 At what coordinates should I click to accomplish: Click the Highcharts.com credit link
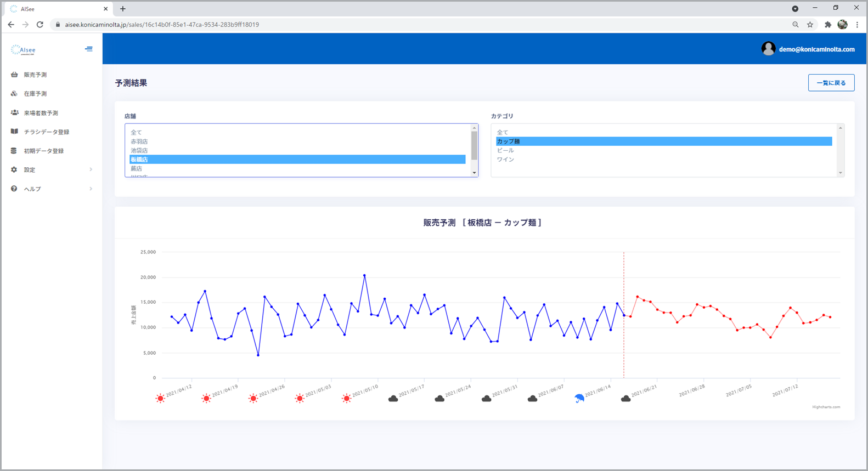click(826, 407)
